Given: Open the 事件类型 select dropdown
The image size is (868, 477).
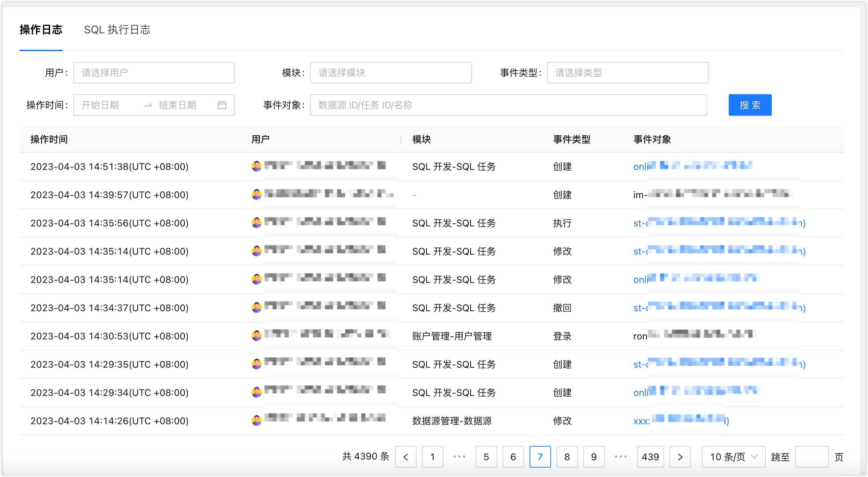Looking at the screenshot, I should click(x=627, y=73).
